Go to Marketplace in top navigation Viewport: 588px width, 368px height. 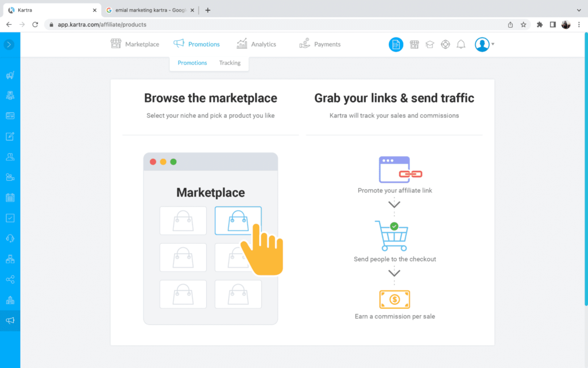(x=134, y=44)
